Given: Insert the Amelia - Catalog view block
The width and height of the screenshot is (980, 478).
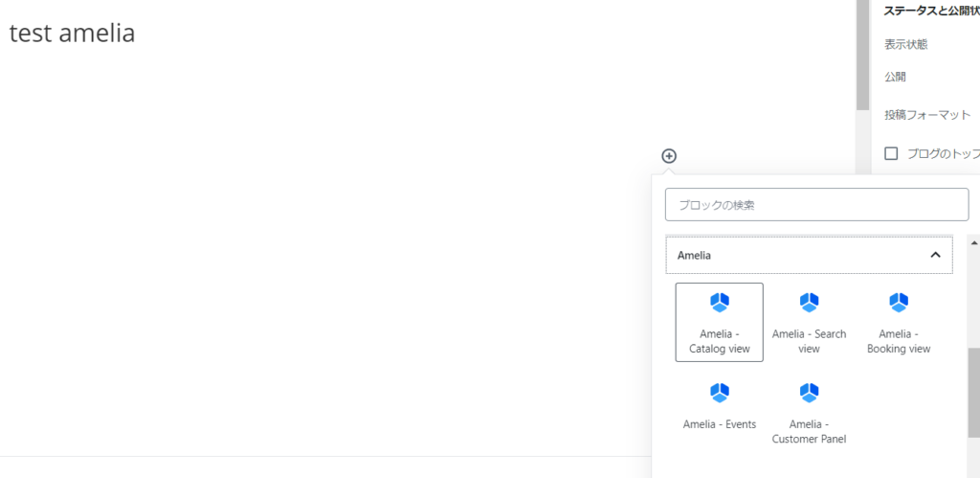Looking at the screenshot, I should coord(720,322).
